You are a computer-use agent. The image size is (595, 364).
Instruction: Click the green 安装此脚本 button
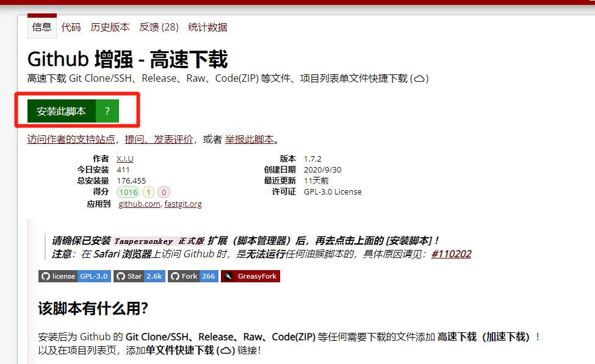coord(62,111)
